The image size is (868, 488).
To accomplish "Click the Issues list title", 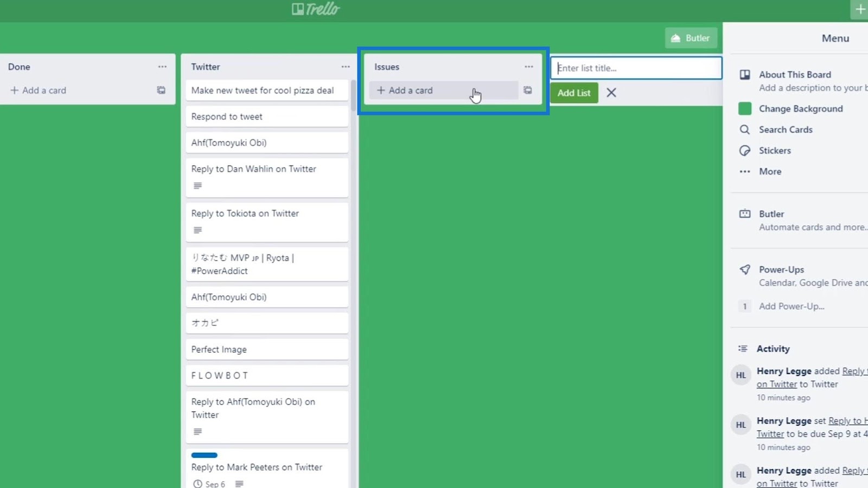I will (387, 67).
